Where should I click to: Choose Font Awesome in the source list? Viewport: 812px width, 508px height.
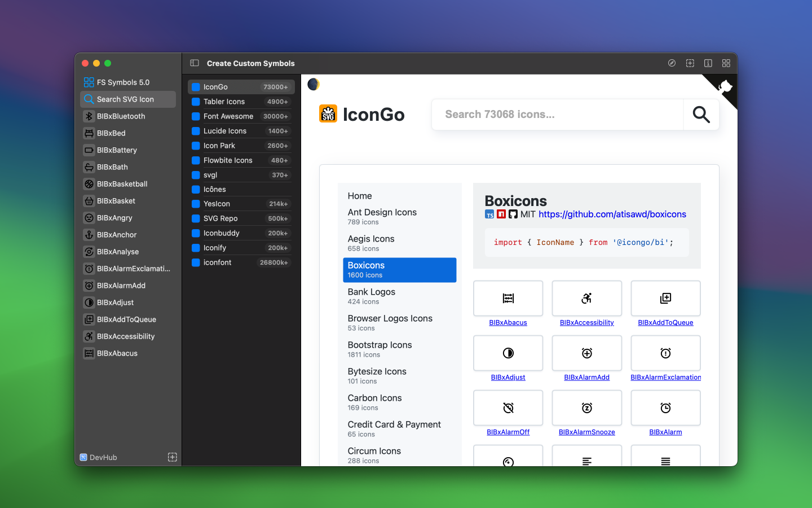click(241, 116)
